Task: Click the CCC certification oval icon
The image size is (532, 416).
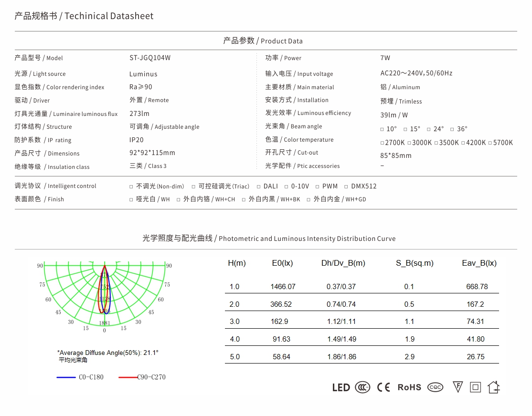Action: point(362,387)
